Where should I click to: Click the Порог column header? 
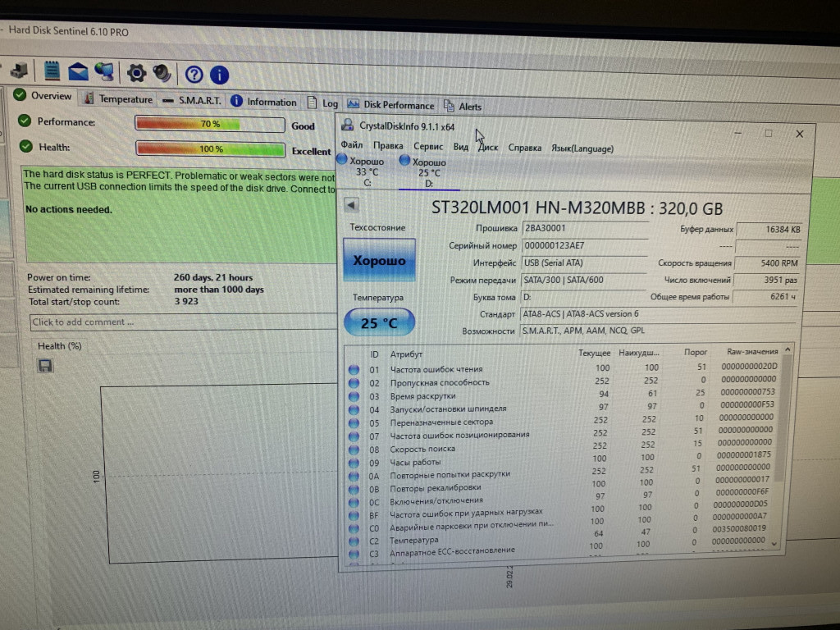pyautogui.click(x=696, y=352)
